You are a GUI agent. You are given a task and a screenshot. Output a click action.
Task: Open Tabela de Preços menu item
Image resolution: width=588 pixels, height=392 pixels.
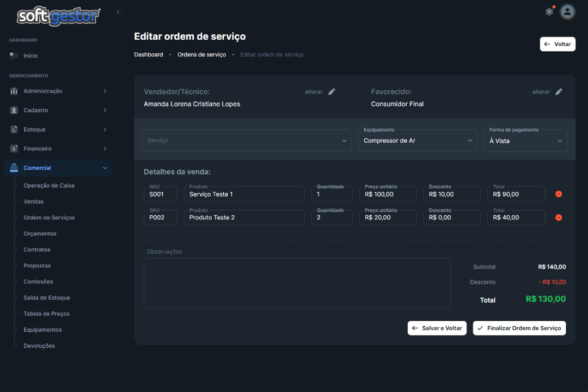47,314
